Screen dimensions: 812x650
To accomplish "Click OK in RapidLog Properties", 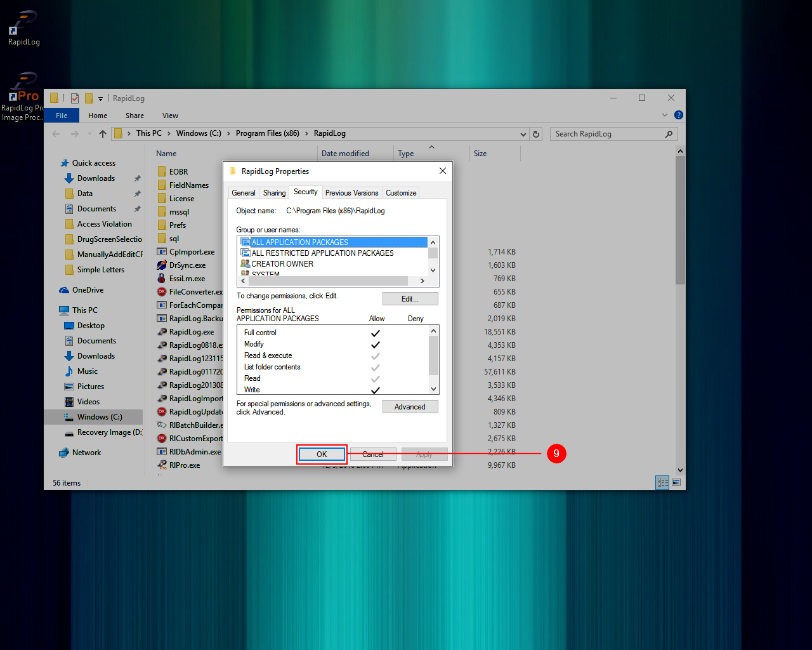I will click(322, 454).
